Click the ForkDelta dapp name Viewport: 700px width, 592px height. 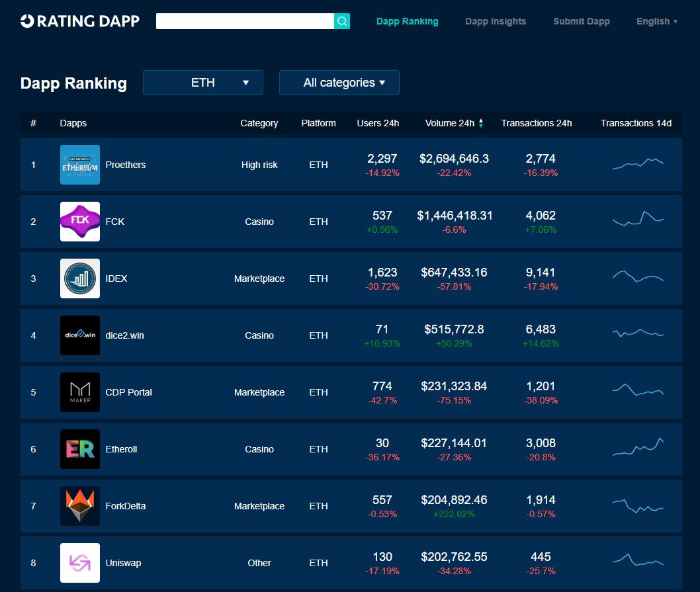pyautogui.click(x=126, y=506)
